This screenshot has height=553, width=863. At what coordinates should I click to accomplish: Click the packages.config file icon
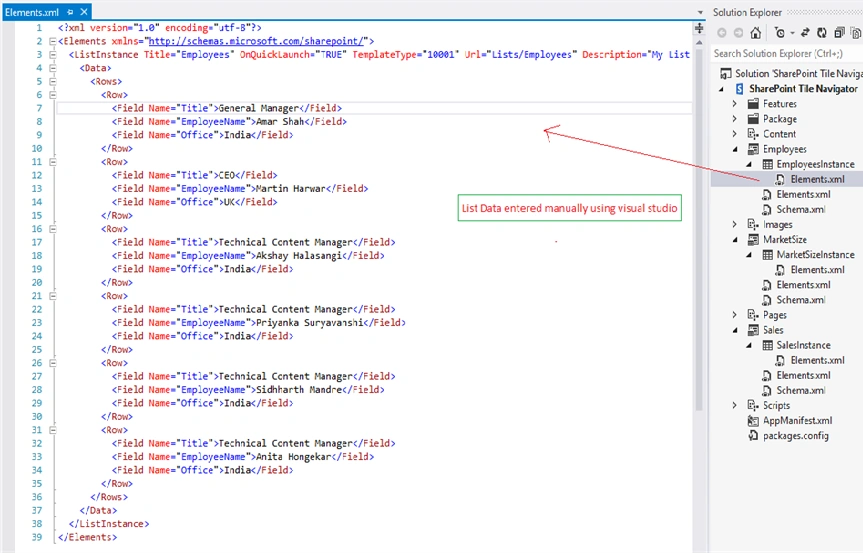pos(753,436)
